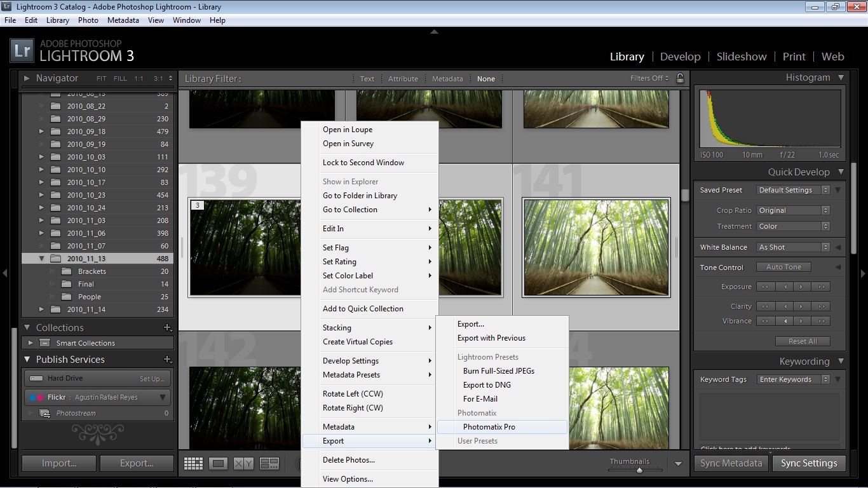Toggle the Quick Develop panel switch arrow

click(x=841, y=172)
